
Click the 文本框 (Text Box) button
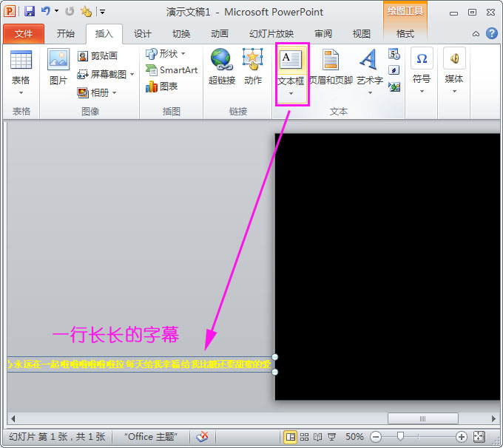point(291,66)
